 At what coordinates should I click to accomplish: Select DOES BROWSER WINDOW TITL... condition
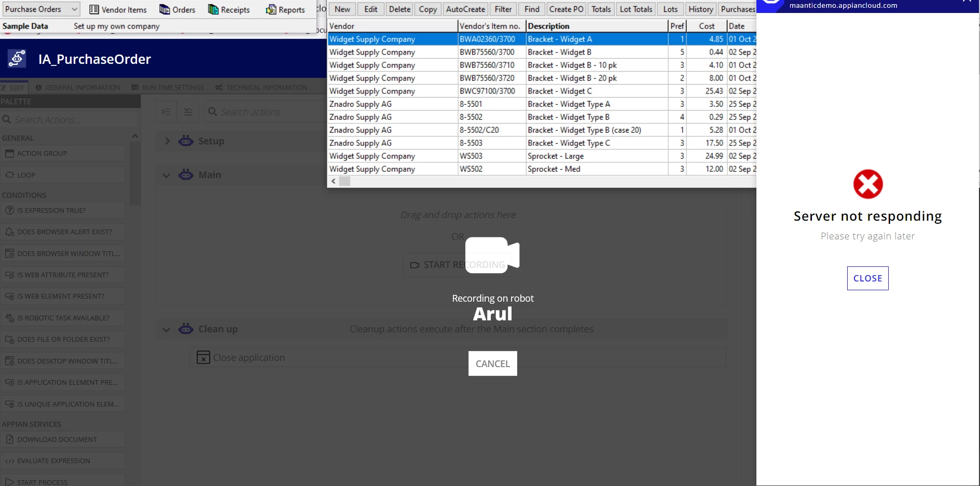pos(63,253)
